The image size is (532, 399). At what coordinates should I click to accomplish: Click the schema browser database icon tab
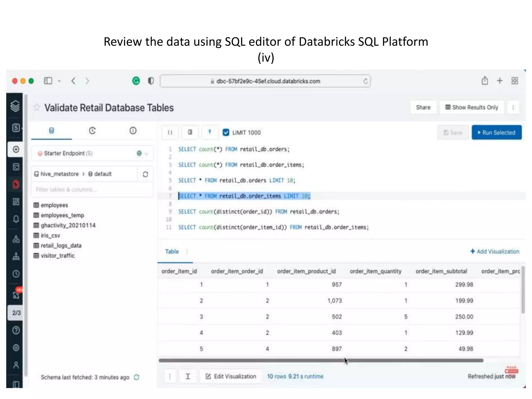click(x=51, y=131)
